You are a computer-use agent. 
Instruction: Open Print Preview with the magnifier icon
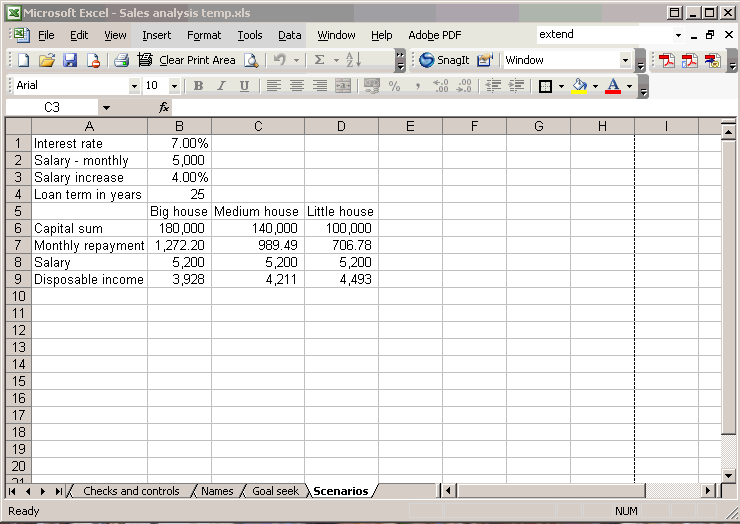point(251,60)
